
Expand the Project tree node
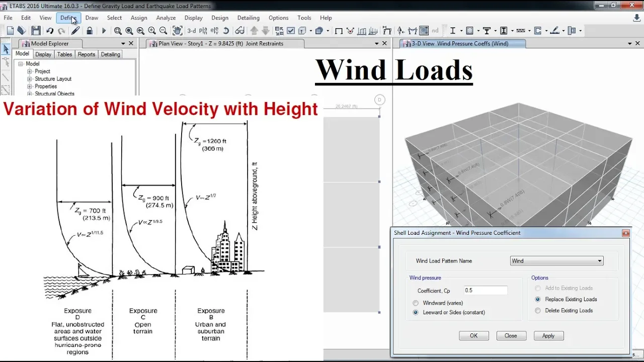(x=30, y=71)
